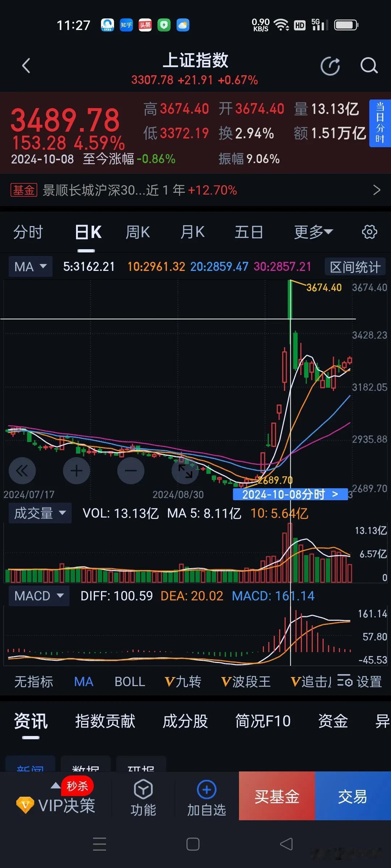The height and width of the screenshot is (868, 391).
Task: Tap the fullscreen expand arrows on chart
Action: click(185, 471)
